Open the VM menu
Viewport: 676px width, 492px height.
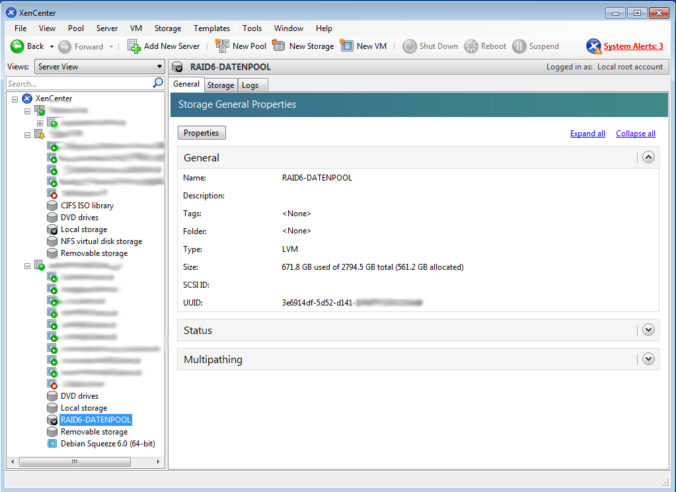tap(136, 28)
